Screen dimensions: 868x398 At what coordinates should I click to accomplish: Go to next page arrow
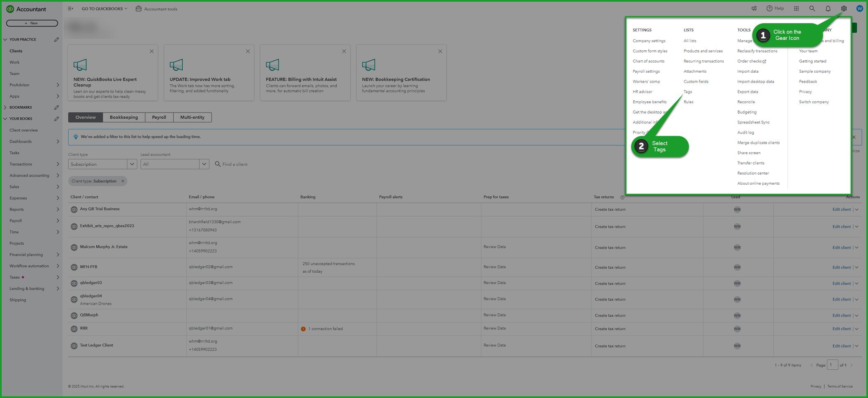851,365
